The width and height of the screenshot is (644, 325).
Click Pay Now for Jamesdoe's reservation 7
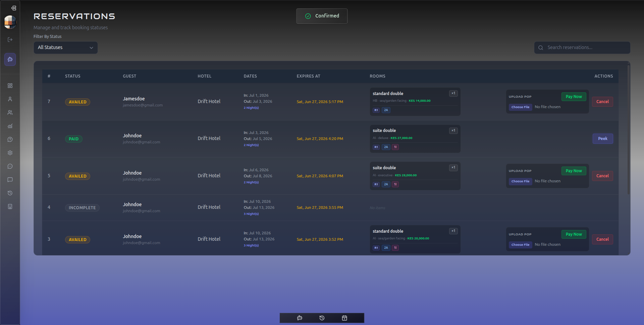click(x=574, y=97)
